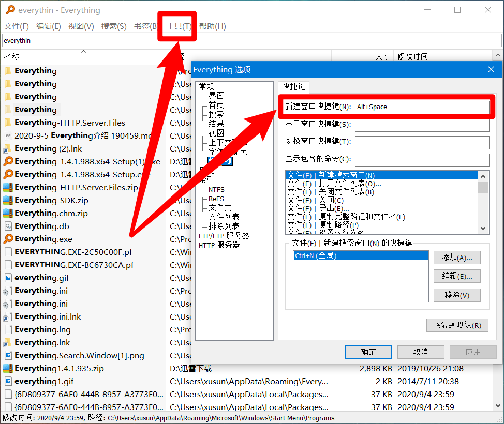Select command 文件(F) | 复制完整路径和文件名(F)
This screenshot has height=424, width=504.
(381, 217)
